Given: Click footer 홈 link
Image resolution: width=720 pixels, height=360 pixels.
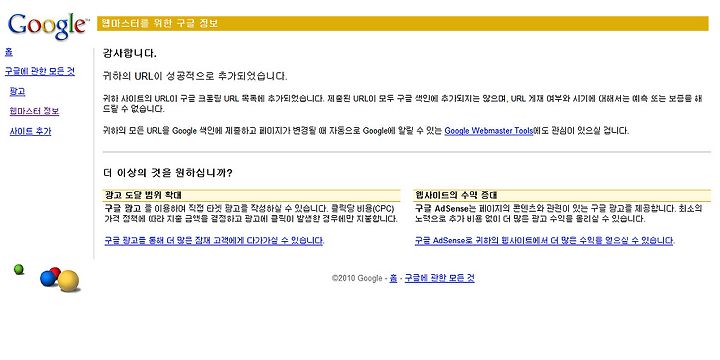Looking at the screenshot, I should pos(393,278).
